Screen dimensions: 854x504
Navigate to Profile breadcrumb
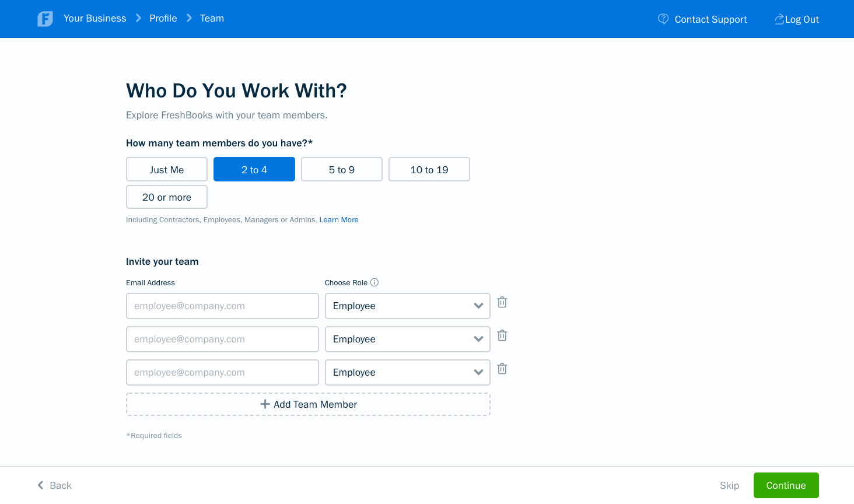pos(163,19)
